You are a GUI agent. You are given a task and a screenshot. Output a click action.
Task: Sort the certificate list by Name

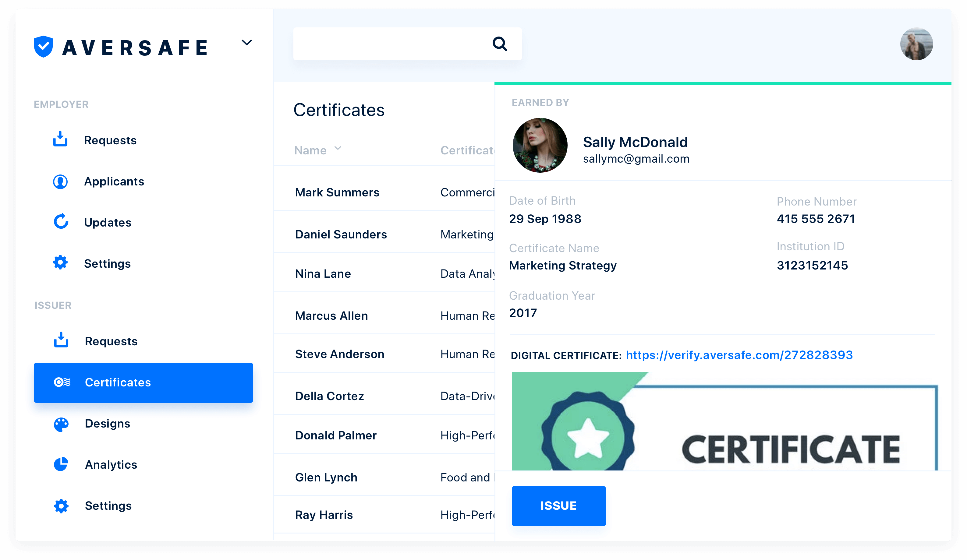(x=310, y=150)
